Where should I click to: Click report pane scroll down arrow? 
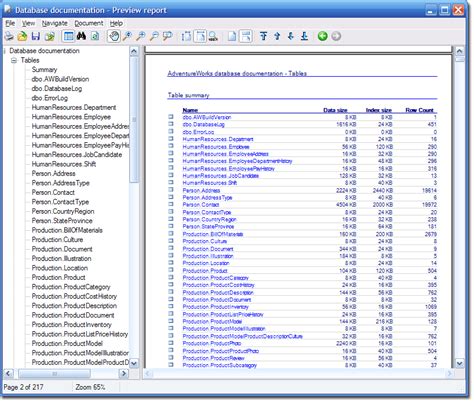click(x=460, y=363)
